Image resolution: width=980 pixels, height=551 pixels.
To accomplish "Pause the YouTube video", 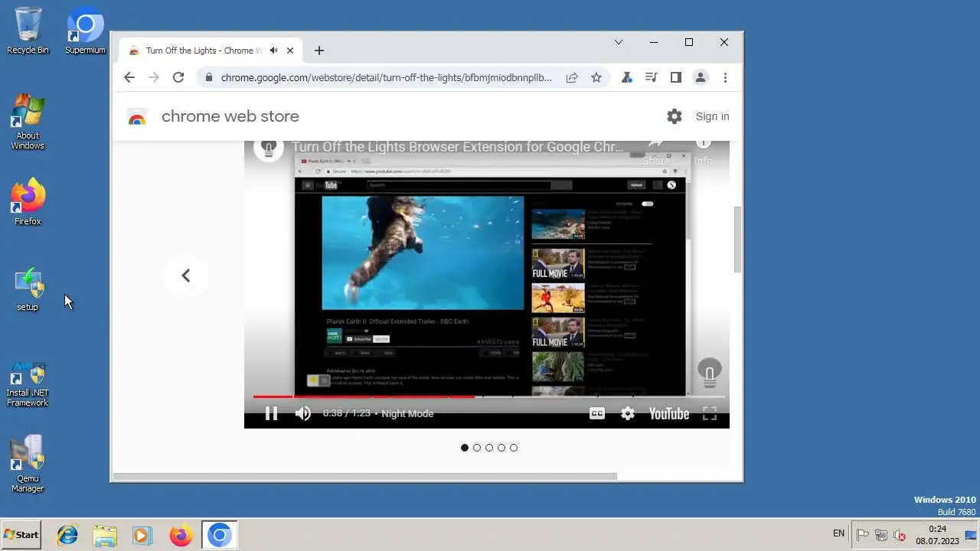I will (271, 413).
